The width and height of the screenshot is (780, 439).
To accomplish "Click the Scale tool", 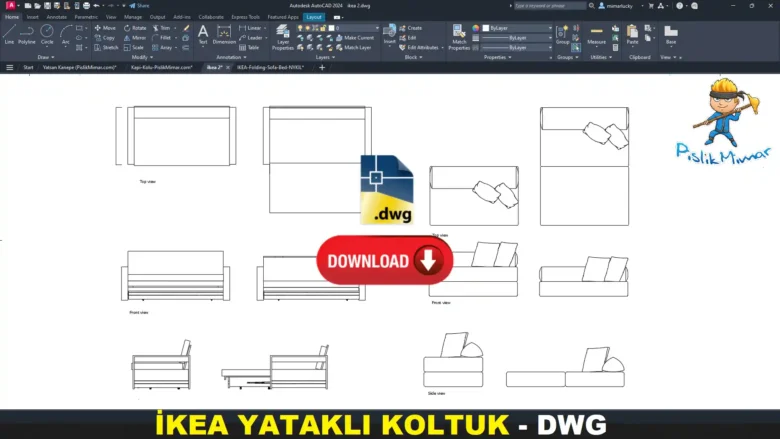I will coord(134,48).
